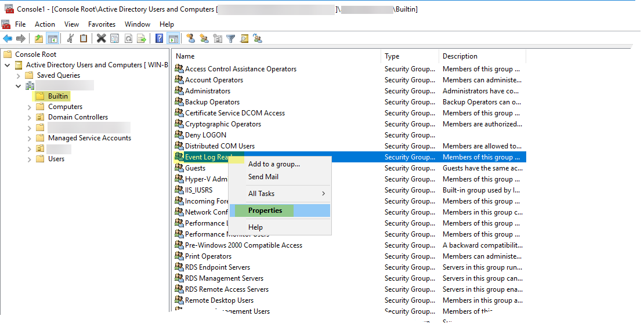This screenshot has height=323, width=644.
Task: Click the Refresh toolbar icon
Action: tap(128, 39)
